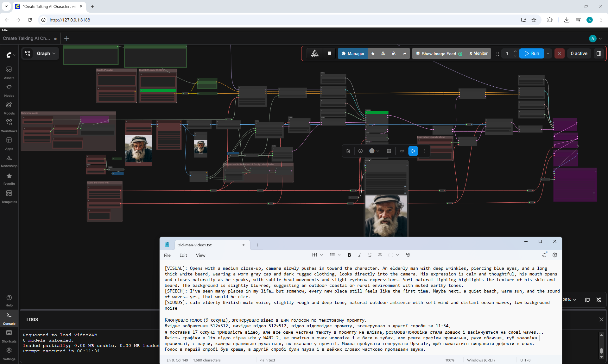Viewport: 608px width, 364px height.
Task: Open node color picker circle
Action: pyautogui.click(x=372, y=151)
